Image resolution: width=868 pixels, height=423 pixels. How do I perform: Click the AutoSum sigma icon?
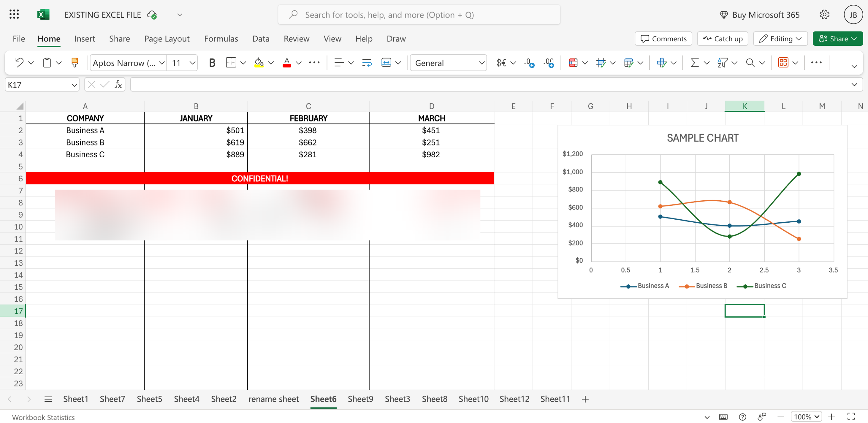tap(695, 63)
